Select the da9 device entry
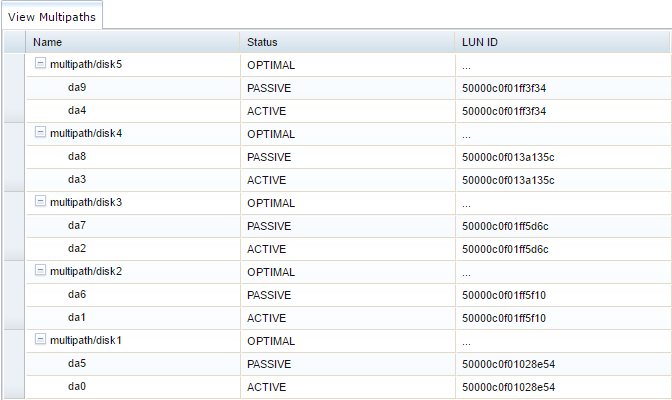The width and height of the screenshot is (672, 400). [x=77, y=87]
